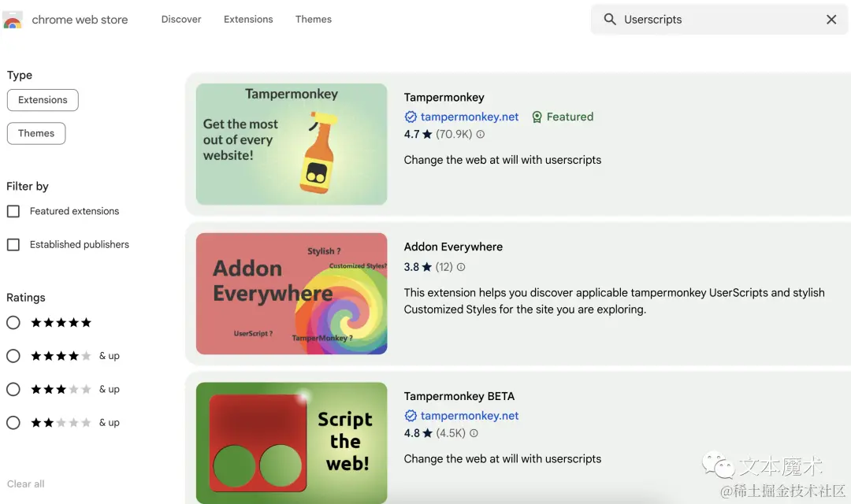Click the verified badge on Tampermonkey BETA

coord(411,416)
